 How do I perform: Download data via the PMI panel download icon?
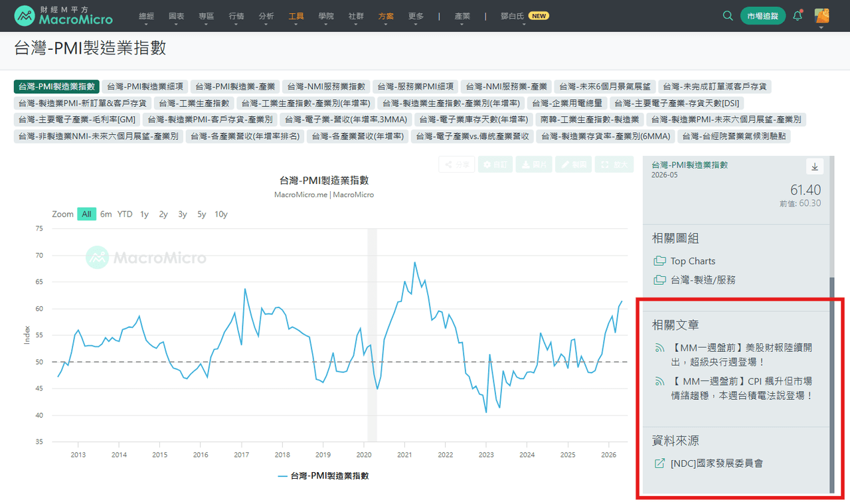point(815,167)
